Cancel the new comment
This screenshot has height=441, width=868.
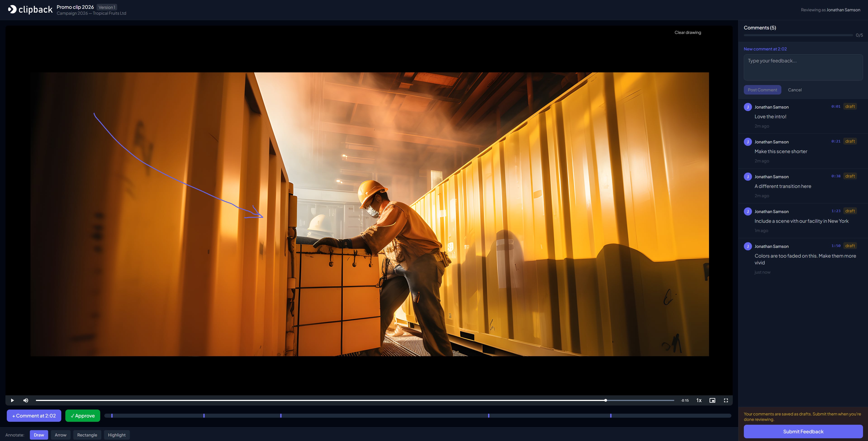pos(794,90)
